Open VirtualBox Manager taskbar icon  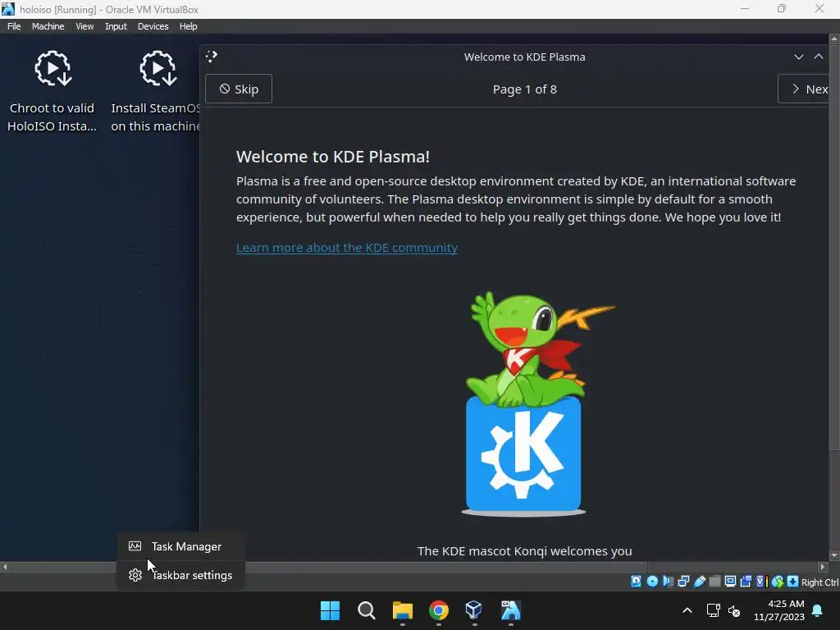coord(474,610)
